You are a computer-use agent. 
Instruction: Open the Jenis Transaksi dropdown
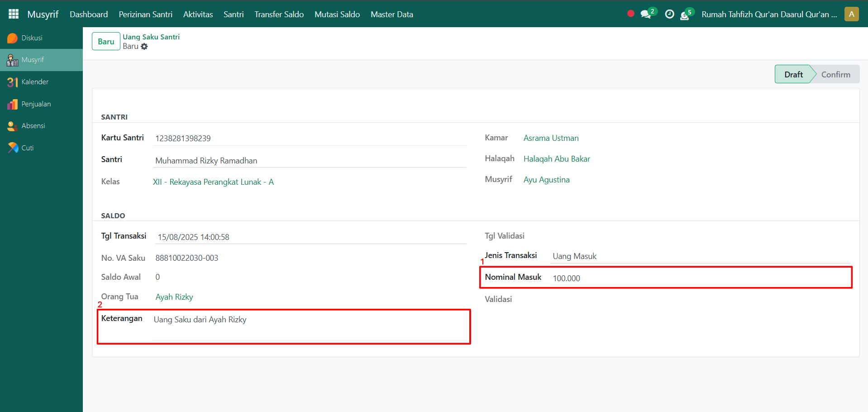tap(700, 256)
